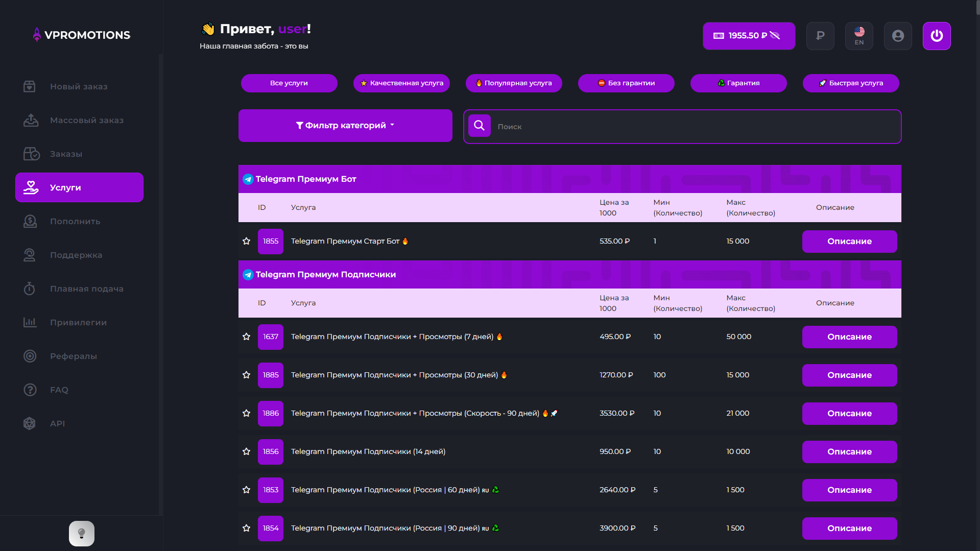The height and width of the screenshot is (551, 980).
Task: Open the EN language flag selector
Action: [859, 36]
